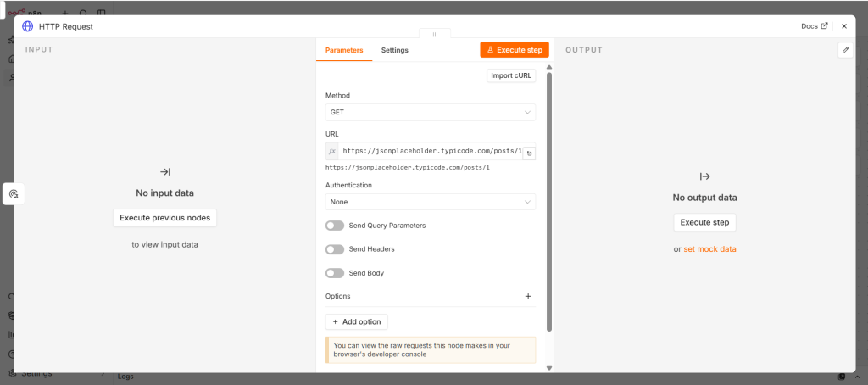Click the pencil edit output icon
The width and height of the screenshot is (868, 385).
pos(845,50)
